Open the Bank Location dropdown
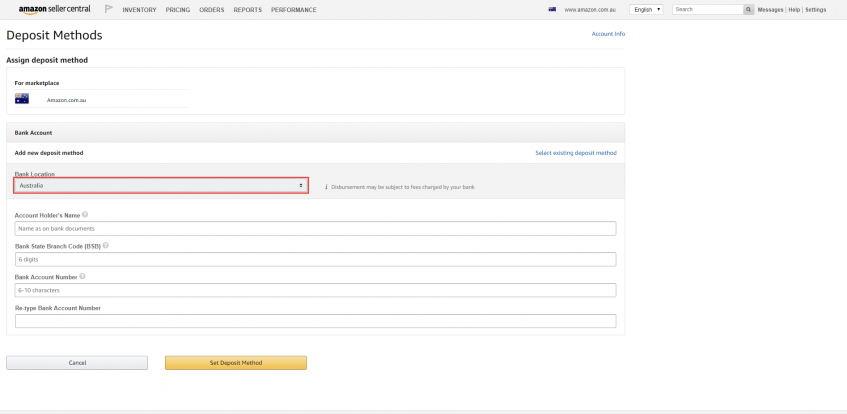Screen dimensions: 847x414 (161, 185)
